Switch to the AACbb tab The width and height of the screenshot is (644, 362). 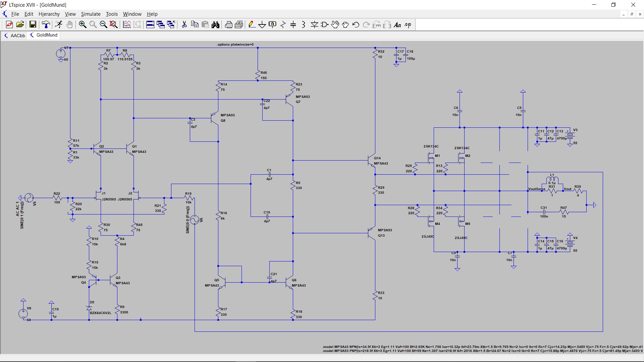point(14,35)
